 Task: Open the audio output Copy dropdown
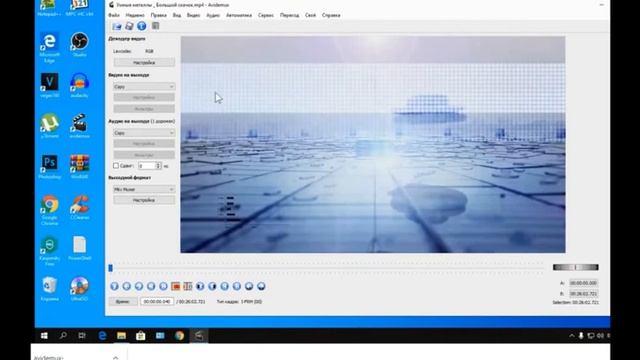click(x=144, y=133)
